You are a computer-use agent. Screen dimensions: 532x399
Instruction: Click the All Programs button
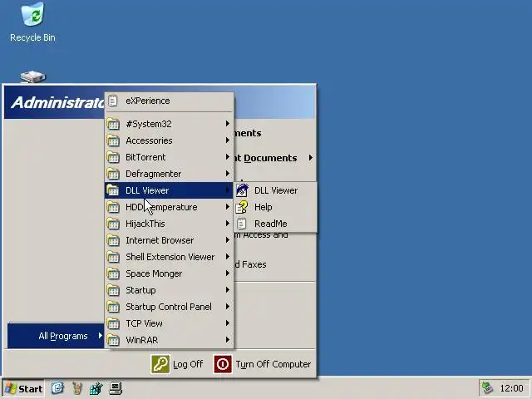point(56,336)
